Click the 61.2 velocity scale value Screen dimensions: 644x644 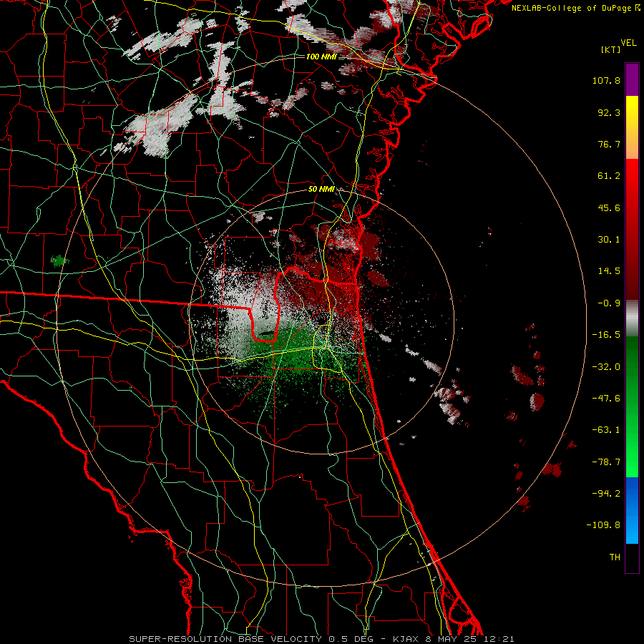[x=609, y=176]
